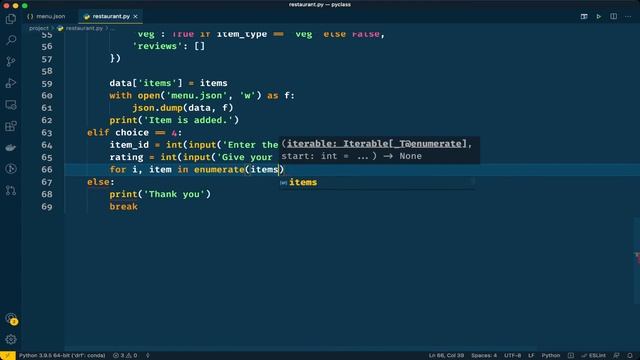
Task: Click the Open Changes compare icon
Action: [584, 16]
